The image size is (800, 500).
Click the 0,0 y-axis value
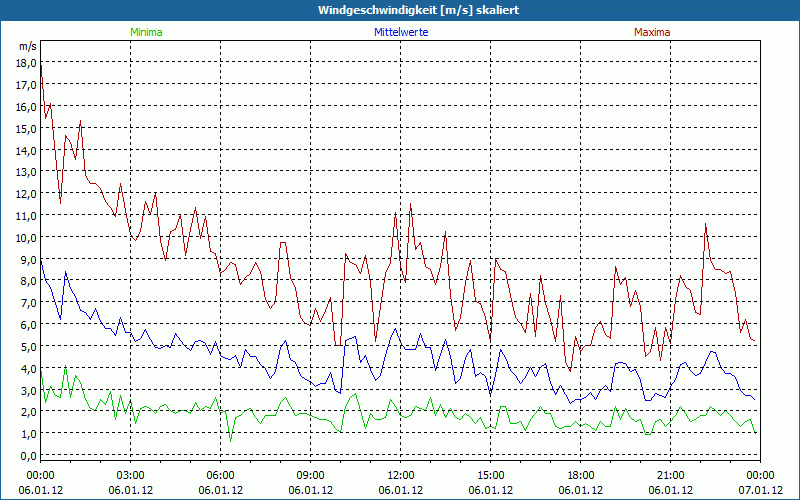click(29, 456)
